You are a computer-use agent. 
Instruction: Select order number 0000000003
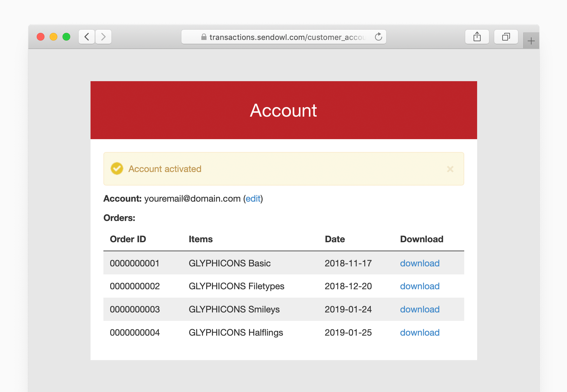pyautogui.click(x=135, y=309)
